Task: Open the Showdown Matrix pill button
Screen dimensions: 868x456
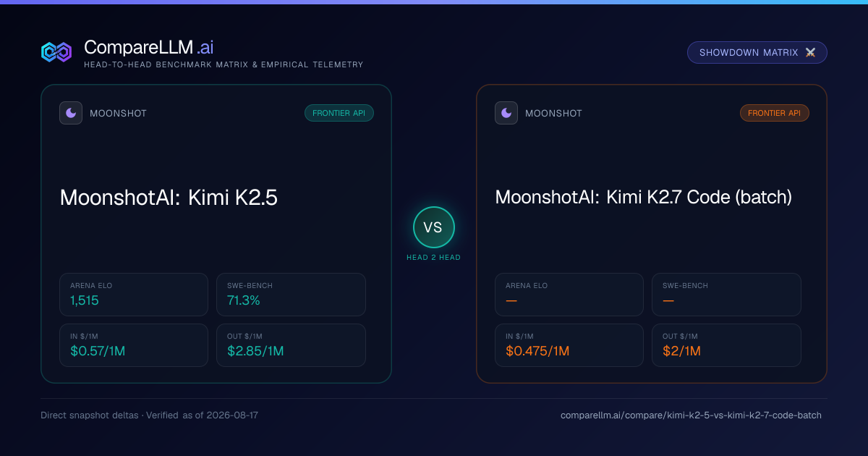Action: [x=757, y=53]
